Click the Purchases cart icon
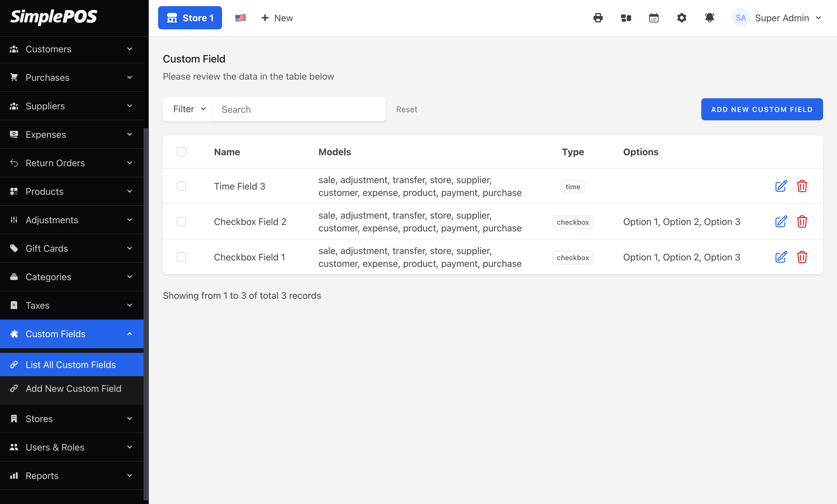 point(14,77)
